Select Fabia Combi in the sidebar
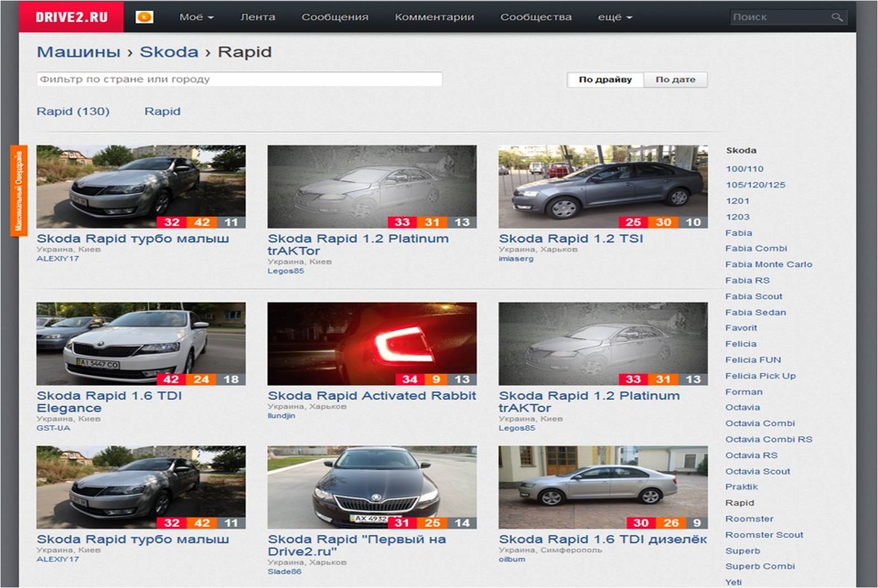The image size is (878, 588). [756, 248]
